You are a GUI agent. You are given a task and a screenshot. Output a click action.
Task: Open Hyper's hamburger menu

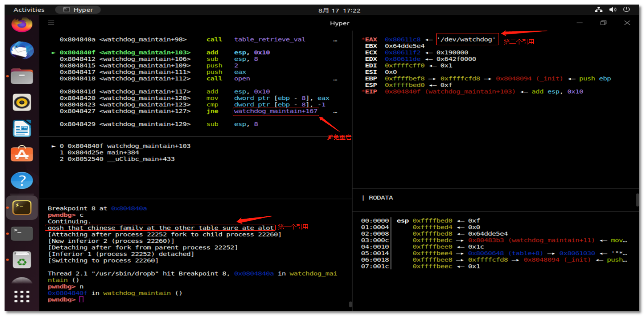51,23
